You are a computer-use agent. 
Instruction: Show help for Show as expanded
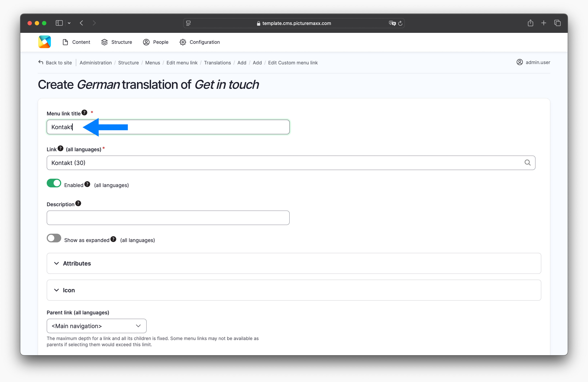113,239
